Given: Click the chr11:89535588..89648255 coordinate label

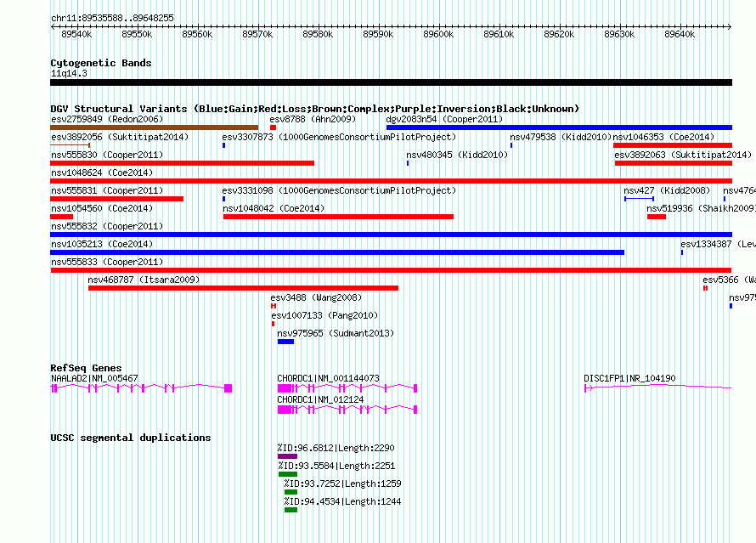Looking at the screenshot, I should point(112,18).
